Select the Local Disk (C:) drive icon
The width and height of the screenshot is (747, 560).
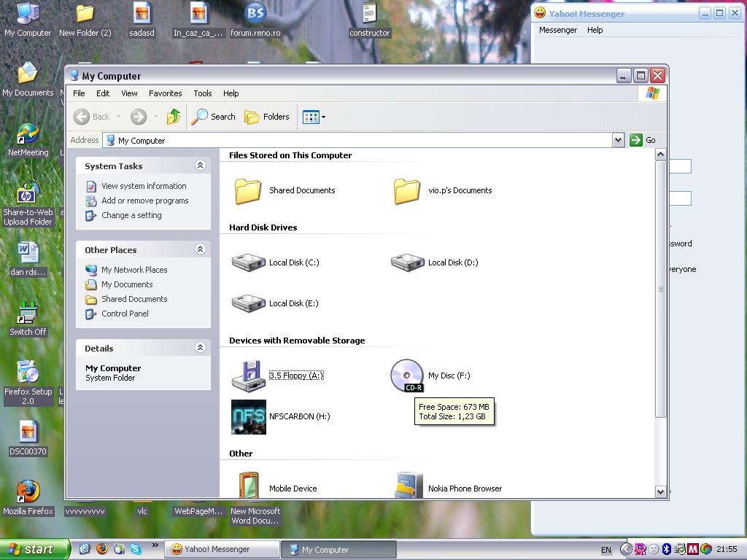click(248, 262)
